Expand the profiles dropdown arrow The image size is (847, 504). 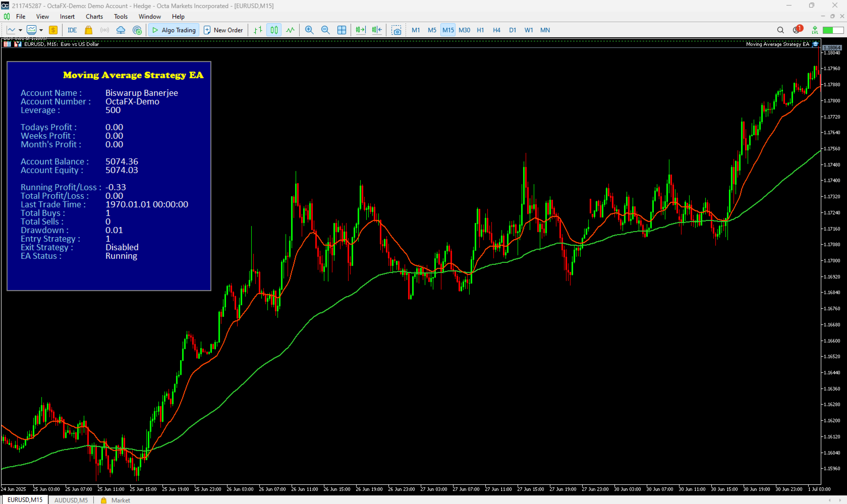click(41, 30)
